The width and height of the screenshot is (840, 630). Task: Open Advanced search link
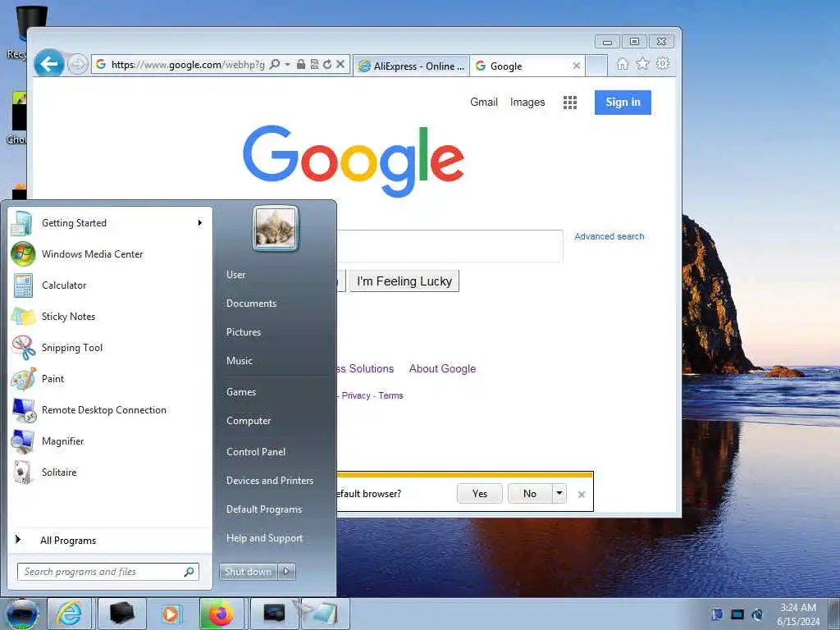[609, 236]
